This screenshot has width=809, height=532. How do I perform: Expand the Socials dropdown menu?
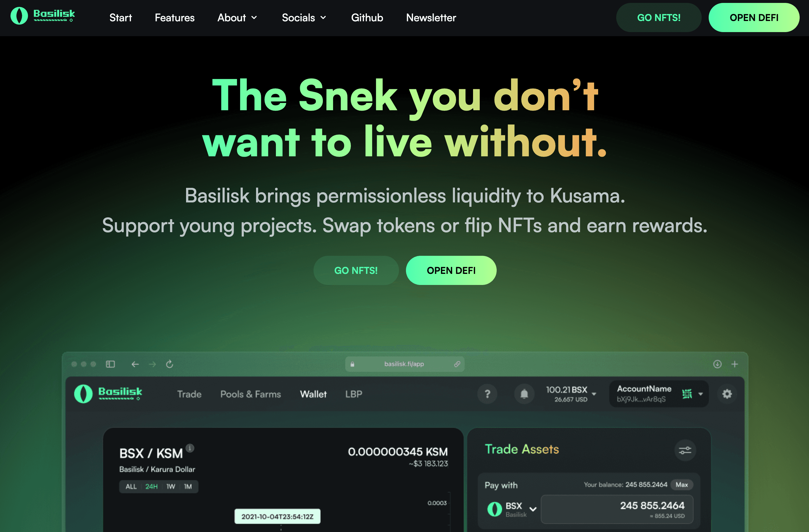coord(304,18)
